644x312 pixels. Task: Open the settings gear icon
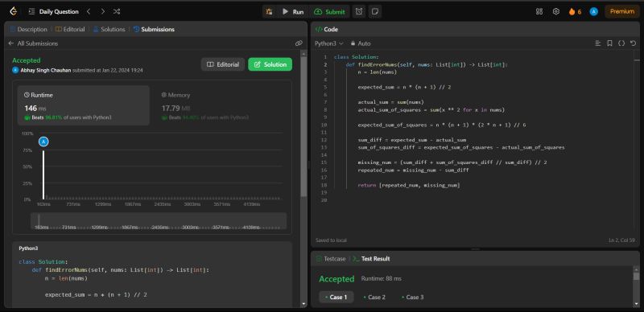[556, 11]
